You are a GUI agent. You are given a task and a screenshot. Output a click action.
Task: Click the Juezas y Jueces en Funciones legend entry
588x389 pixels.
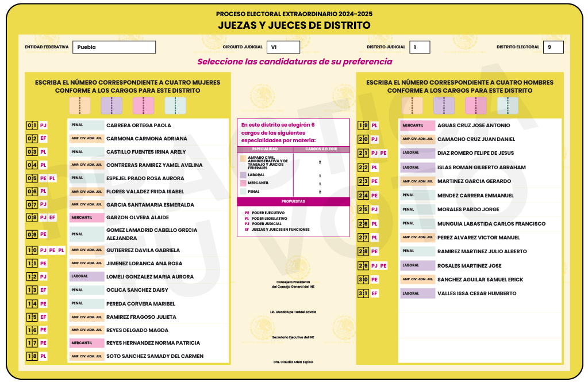coord(277,230)
